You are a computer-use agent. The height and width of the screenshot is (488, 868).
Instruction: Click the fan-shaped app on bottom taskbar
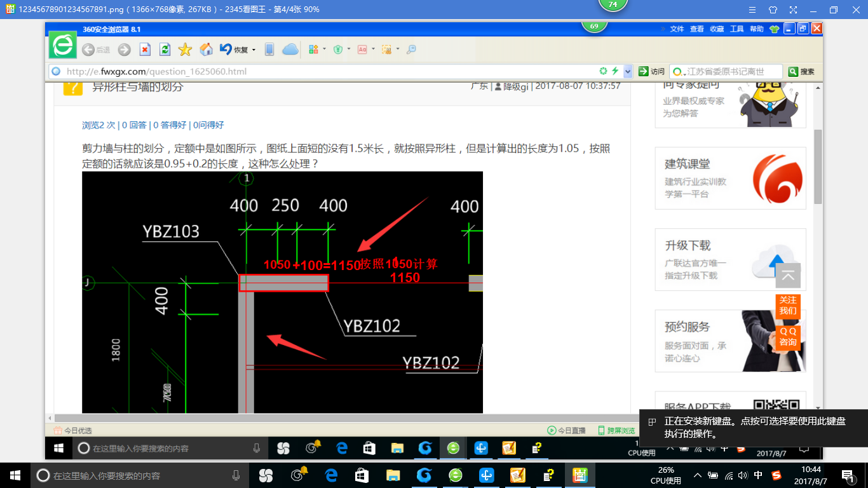click(x=266, y=475)
